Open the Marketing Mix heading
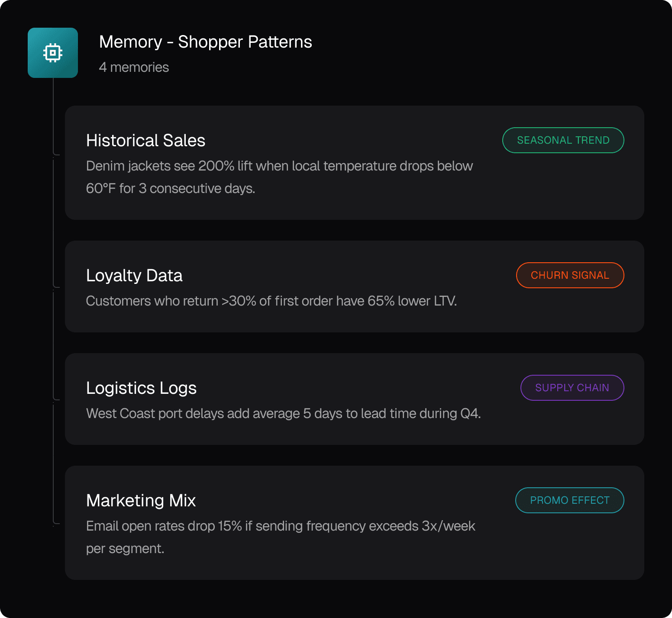The height and width of the screenshot is (618, 672). click(x=141, y=501)
